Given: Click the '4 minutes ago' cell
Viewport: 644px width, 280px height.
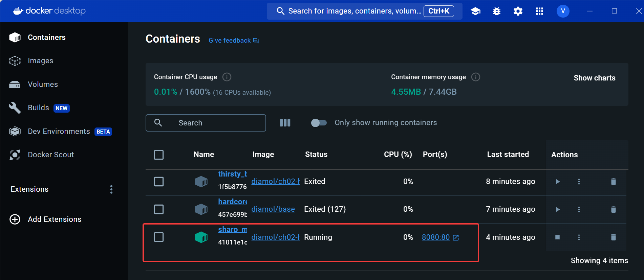Looking at the screenshot, I should coord(511,237).
